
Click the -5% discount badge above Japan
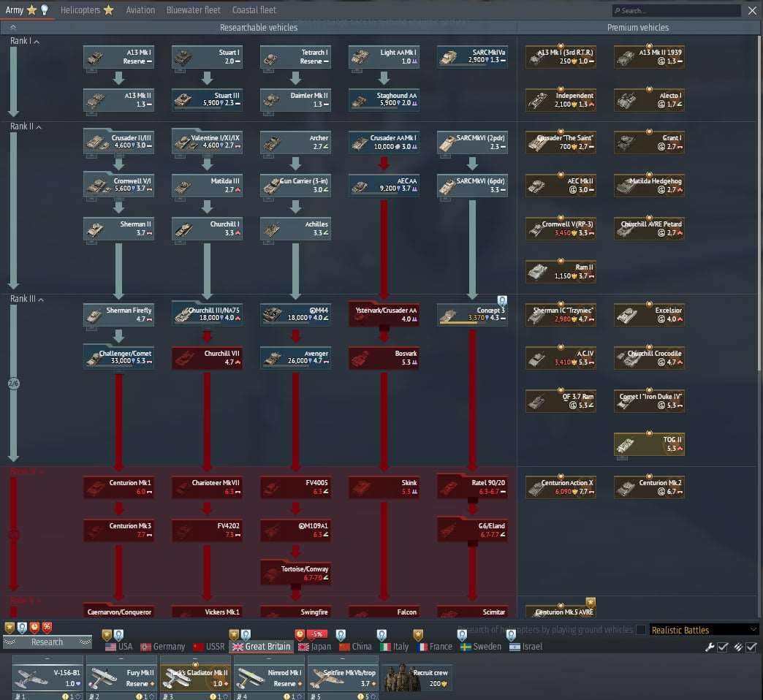pyautogui.click(x=317, y=634)
